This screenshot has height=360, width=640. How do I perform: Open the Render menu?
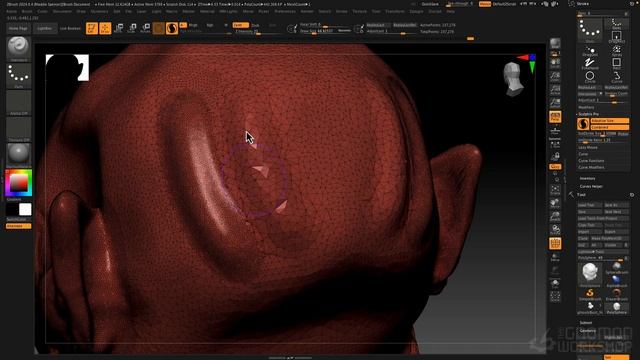[x=307, y=11]
